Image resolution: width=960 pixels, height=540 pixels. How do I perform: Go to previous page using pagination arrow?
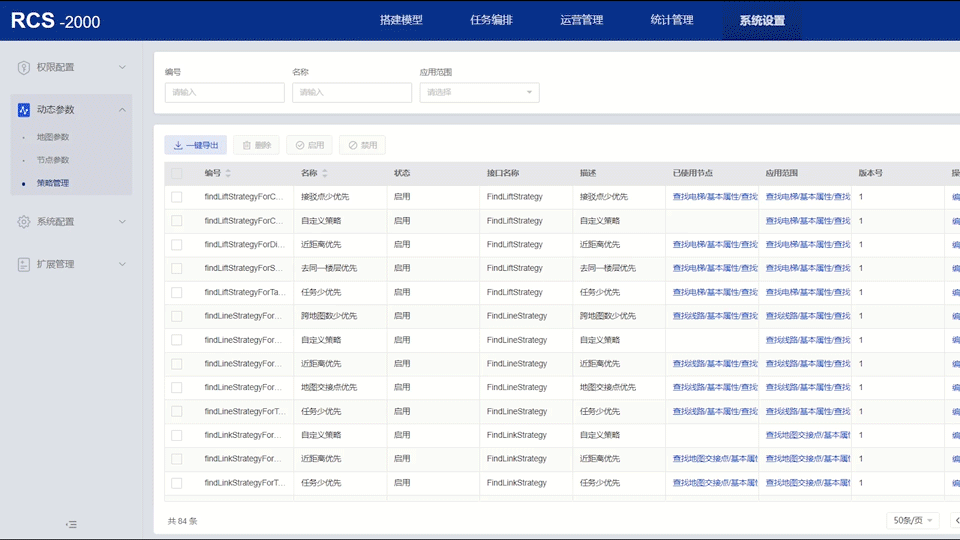pyautogui.click(x=955, y=520)
